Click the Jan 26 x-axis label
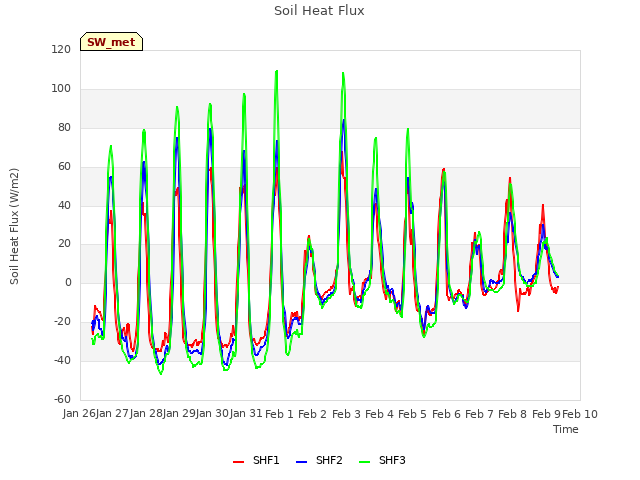The image size is (640, 480). point(79,413)
